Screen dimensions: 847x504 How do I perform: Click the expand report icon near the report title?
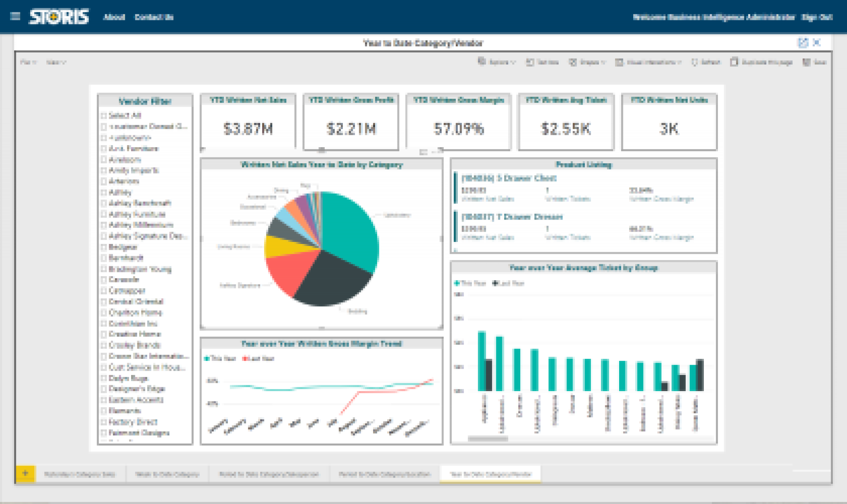pos(803,42)
